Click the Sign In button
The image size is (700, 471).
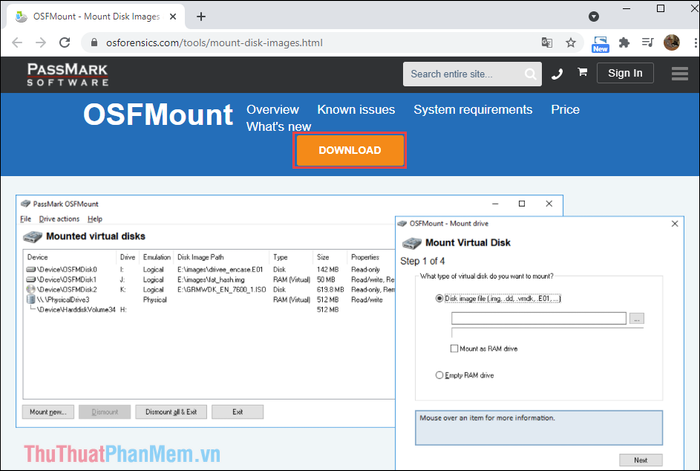(x=625, y=73)
